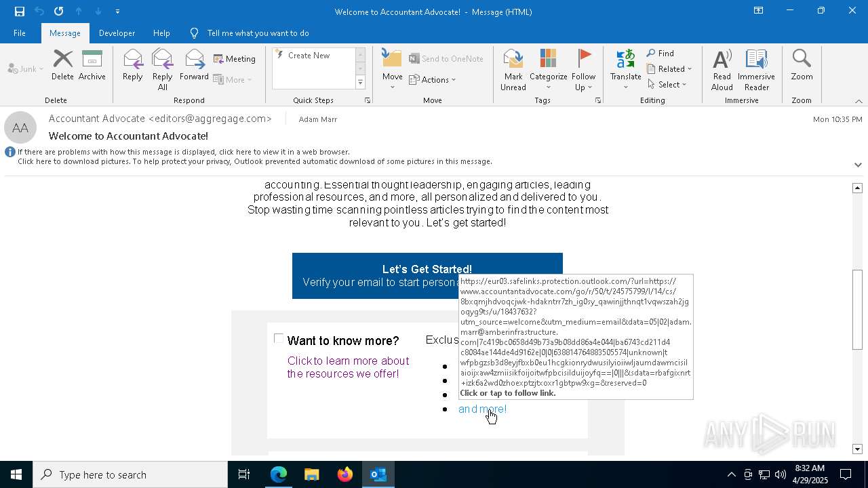Open the Move to folder menu
The height and width of the screenshot is (488, 868).
392,70
